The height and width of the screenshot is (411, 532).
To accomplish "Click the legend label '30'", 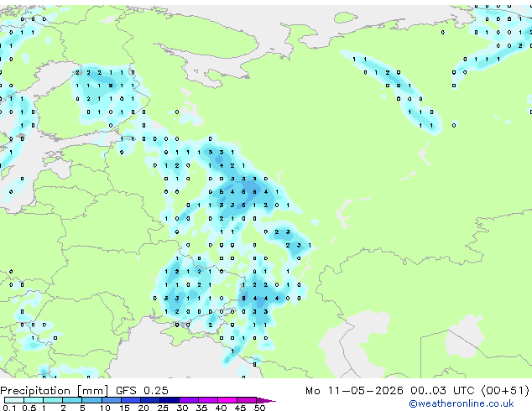I will pos(182,408).
